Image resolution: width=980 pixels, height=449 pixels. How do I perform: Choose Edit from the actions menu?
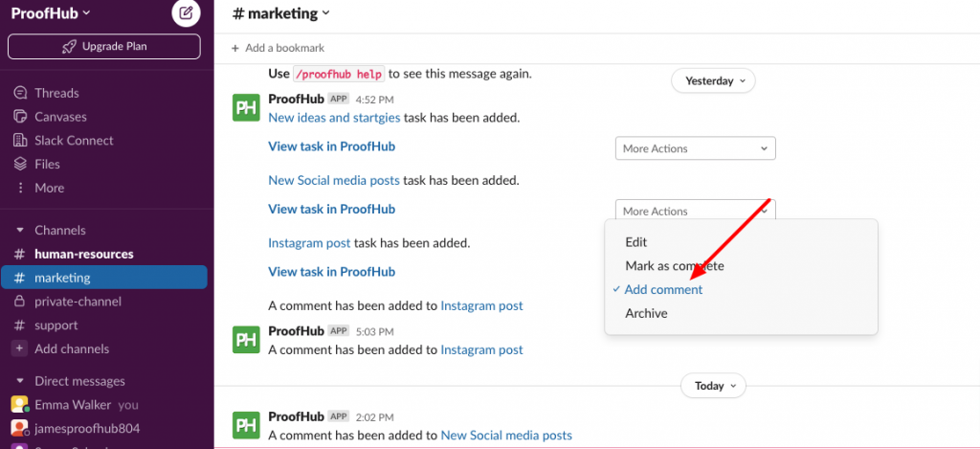636,242
